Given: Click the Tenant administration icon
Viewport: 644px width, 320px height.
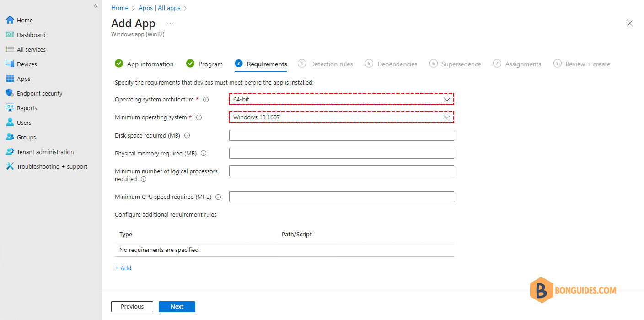Looking at the screenshot, I should tap(10, 152).
